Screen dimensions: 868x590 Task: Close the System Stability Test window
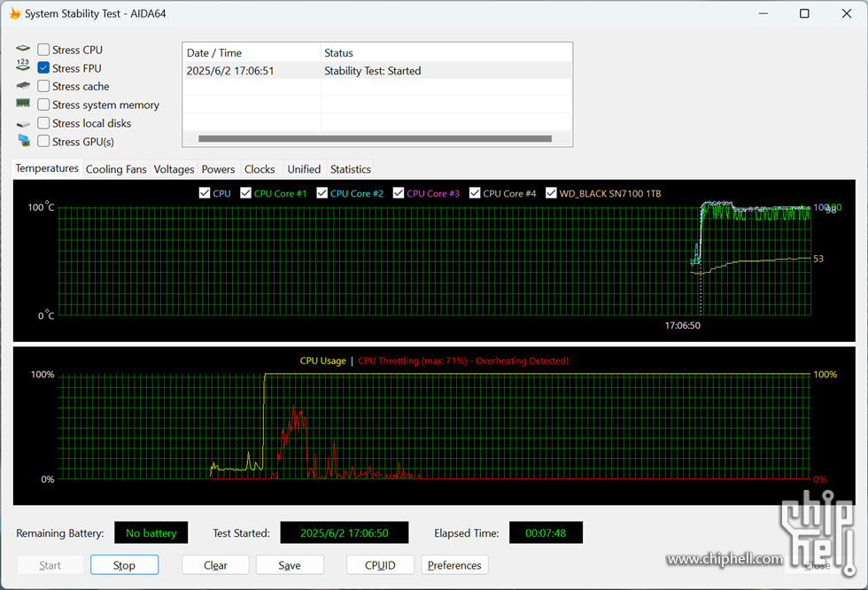pos(847,13)
